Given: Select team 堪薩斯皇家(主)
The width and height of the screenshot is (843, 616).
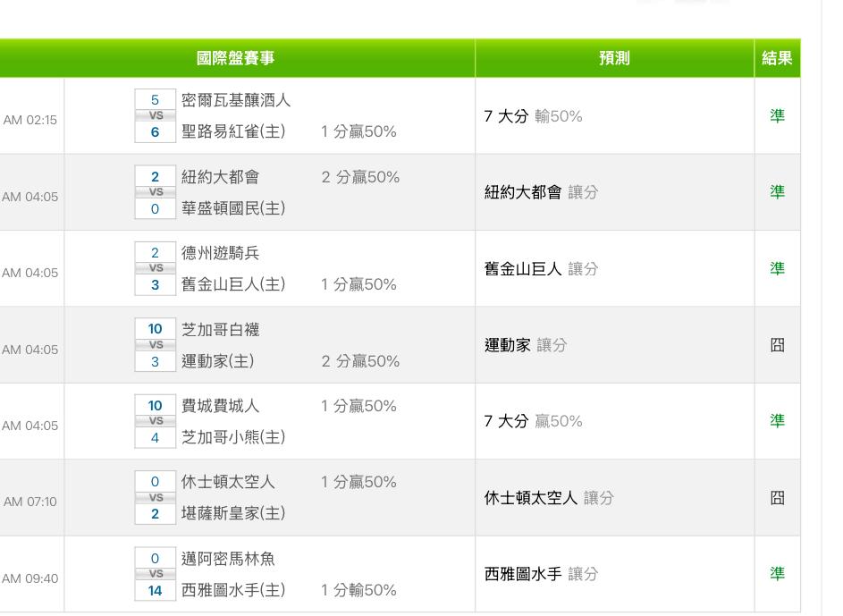Looking at the screenshot, I should click(x=233, y=513).
